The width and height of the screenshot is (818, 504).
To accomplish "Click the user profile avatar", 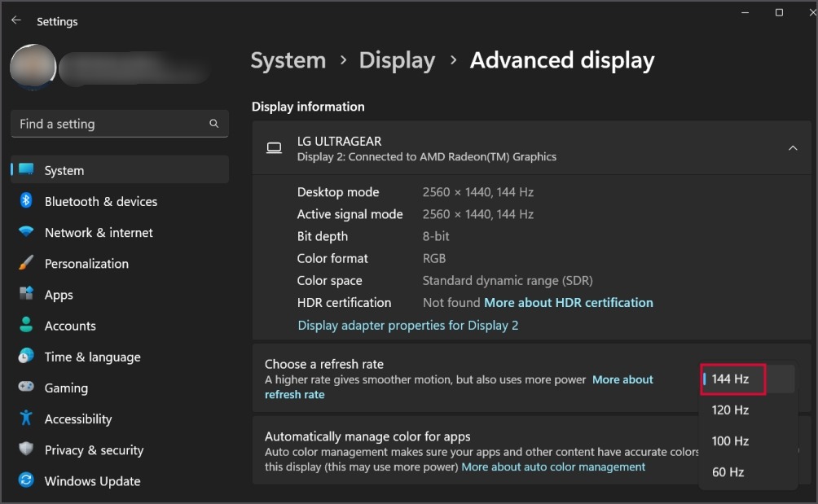I will click(x=33, y=68).
